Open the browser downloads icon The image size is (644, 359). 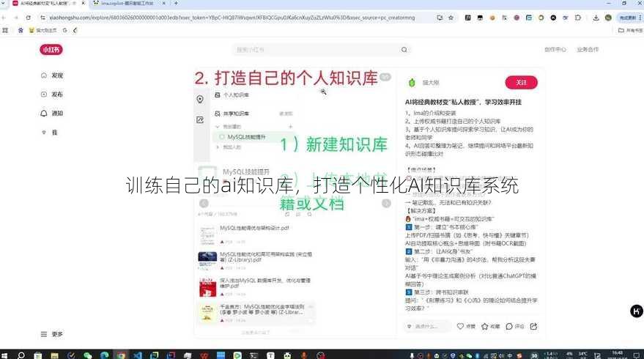(x=596, y=18)
